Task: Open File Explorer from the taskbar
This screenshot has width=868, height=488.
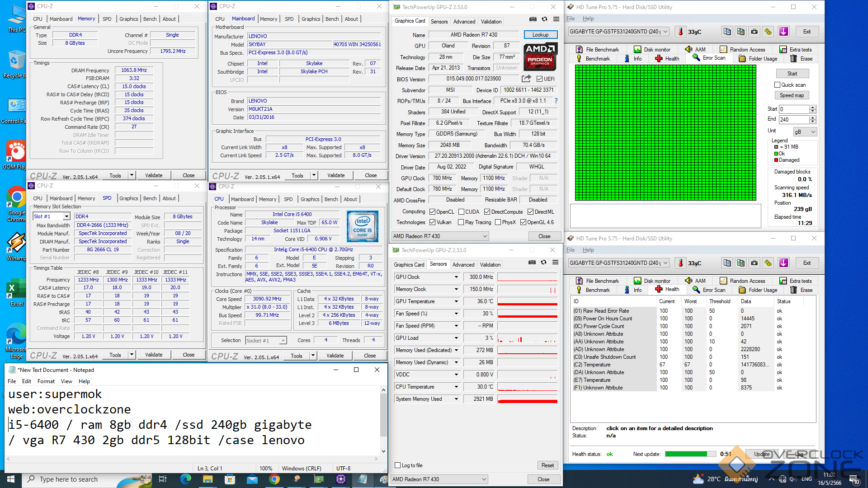Action: [208, 479]
